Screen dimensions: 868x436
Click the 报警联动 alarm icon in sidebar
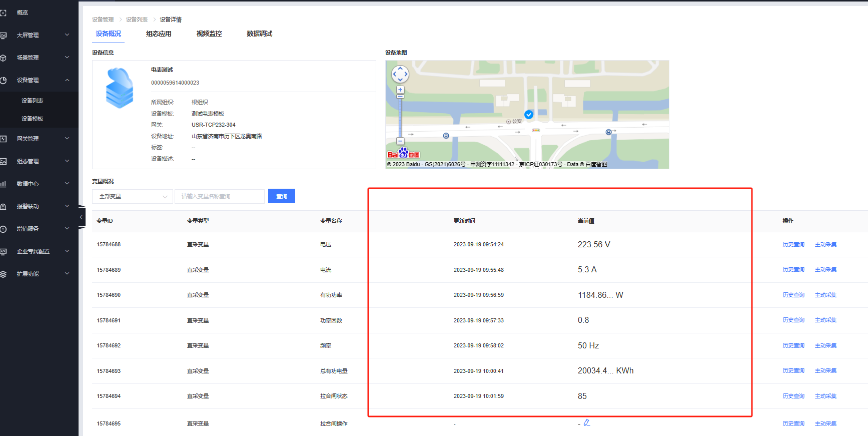[4, 206]
